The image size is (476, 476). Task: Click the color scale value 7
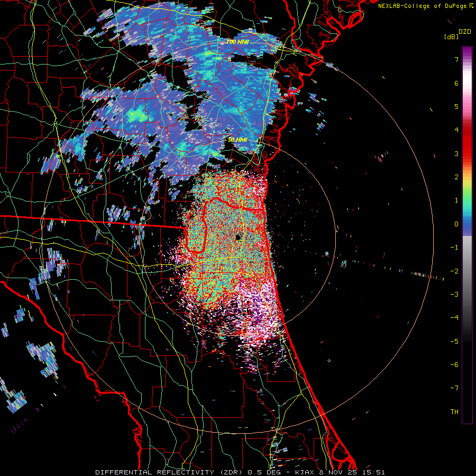click(456, 59)
